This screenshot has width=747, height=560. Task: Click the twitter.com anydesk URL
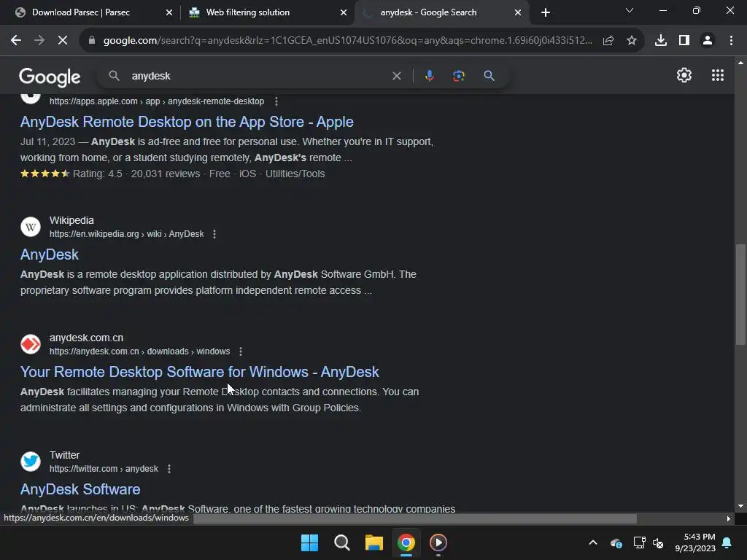pos(104,469)
